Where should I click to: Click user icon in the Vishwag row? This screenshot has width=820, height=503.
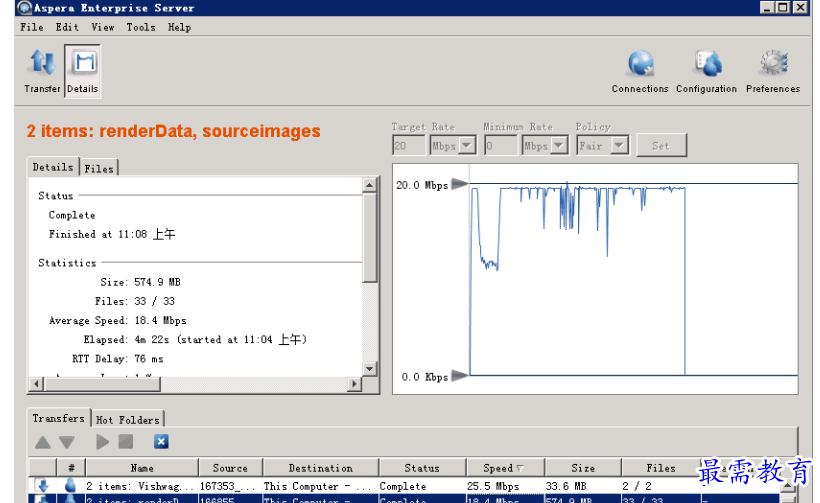[x=70, y=486]
